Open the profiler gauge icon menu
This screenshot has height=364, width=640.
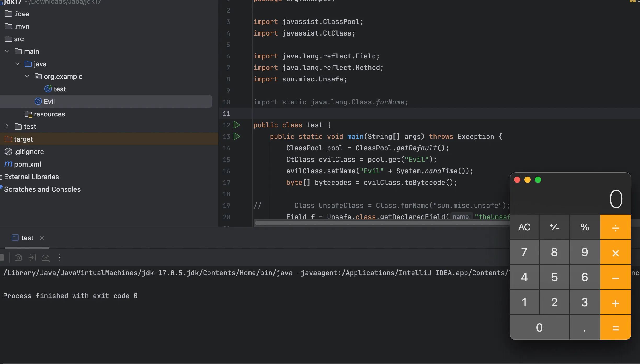coord(45,258)
